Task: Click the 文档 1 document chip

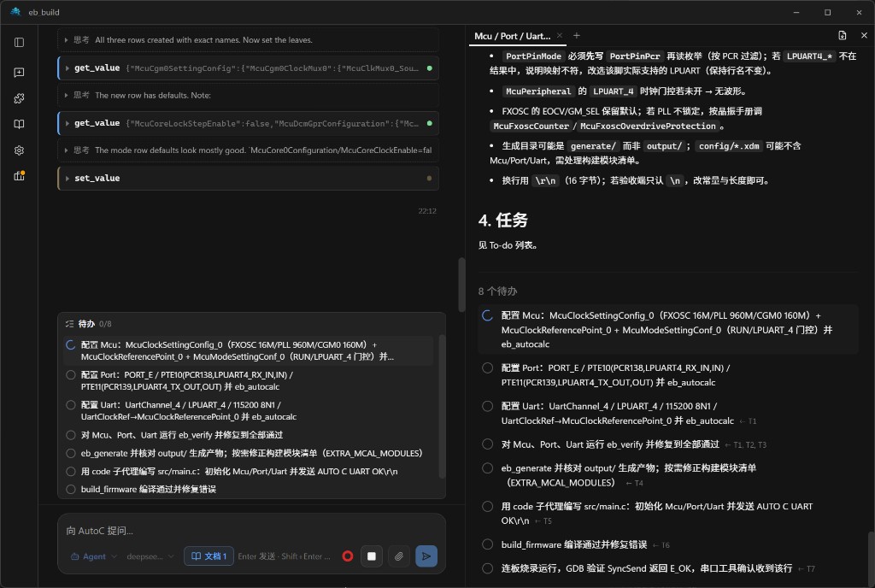Action: coord(208,556)
